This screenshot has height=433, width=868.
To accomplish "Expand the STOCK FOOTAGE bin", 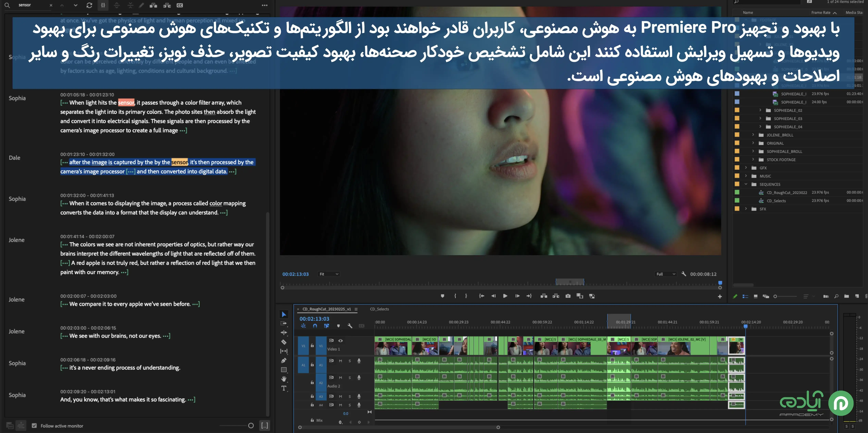I will 753,159.
